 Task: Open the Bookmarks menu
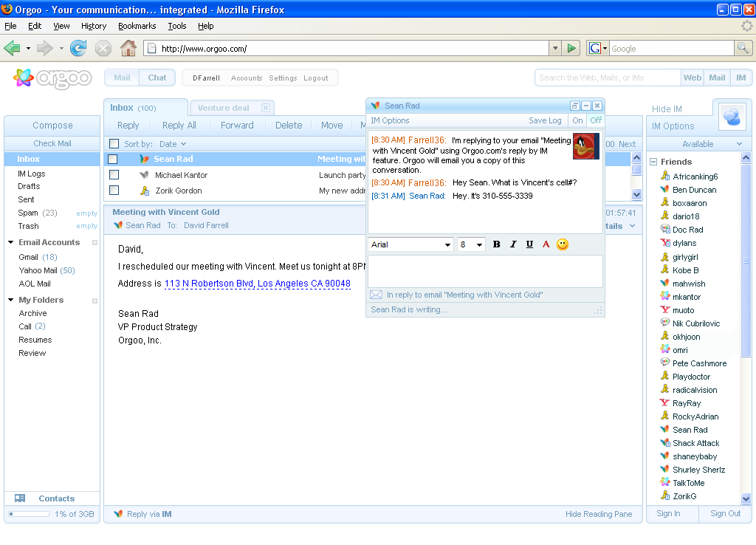pos(137,26)
